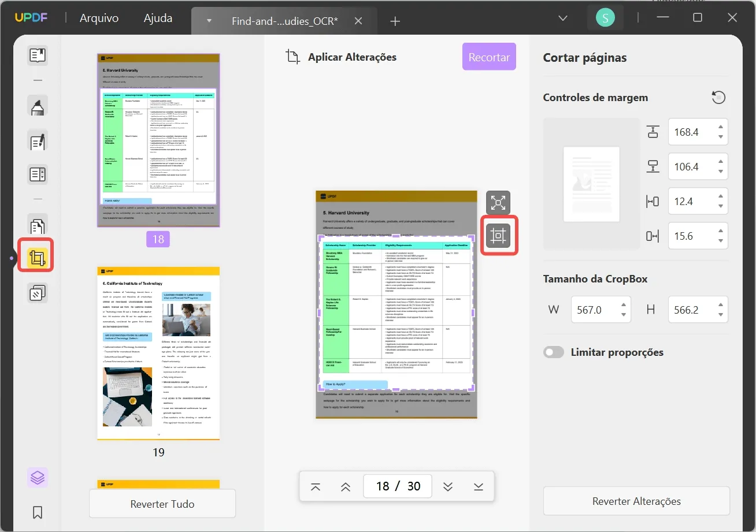Click the page label 19 under thumbnail
The image size is (756, 532).
coord(158,452)
